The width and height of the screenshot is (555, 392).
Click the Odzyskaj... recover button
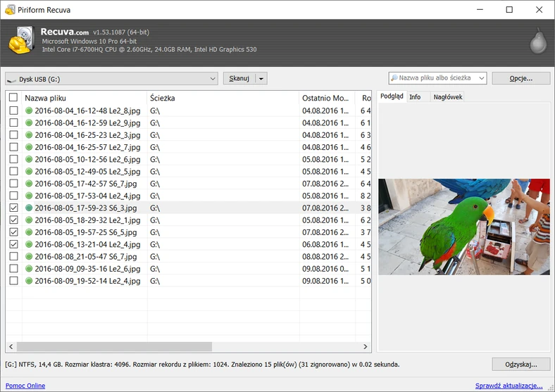(x=521, y=364)
